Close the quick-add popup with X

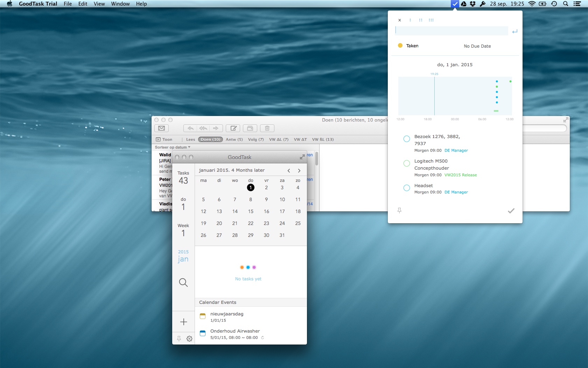399,20
